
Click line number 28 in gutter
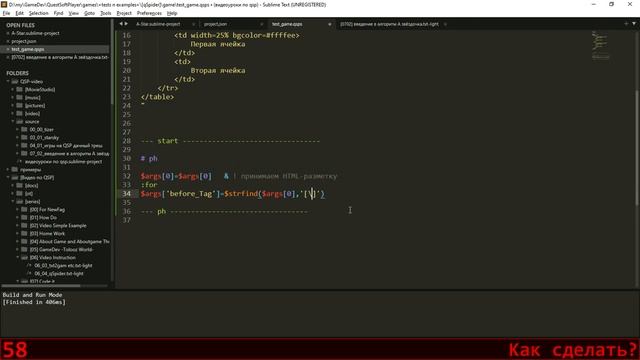(x=127, y=141)
